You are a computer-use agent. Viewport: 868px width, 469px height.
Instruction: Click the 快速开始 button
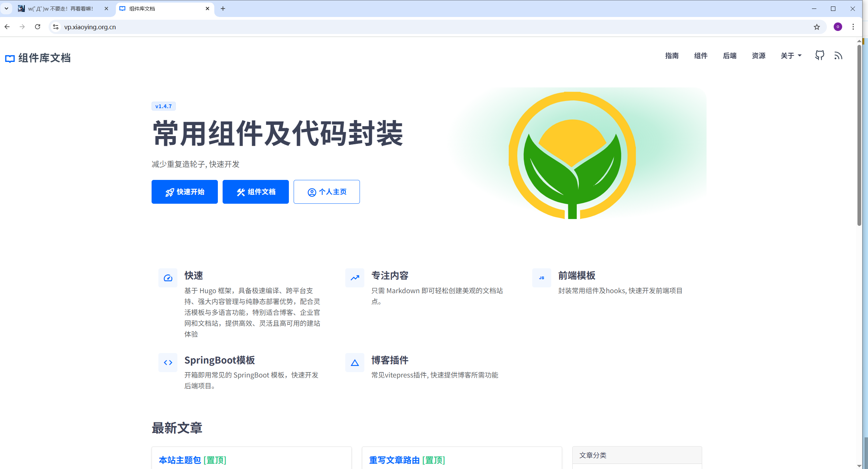tap(185, 192)
